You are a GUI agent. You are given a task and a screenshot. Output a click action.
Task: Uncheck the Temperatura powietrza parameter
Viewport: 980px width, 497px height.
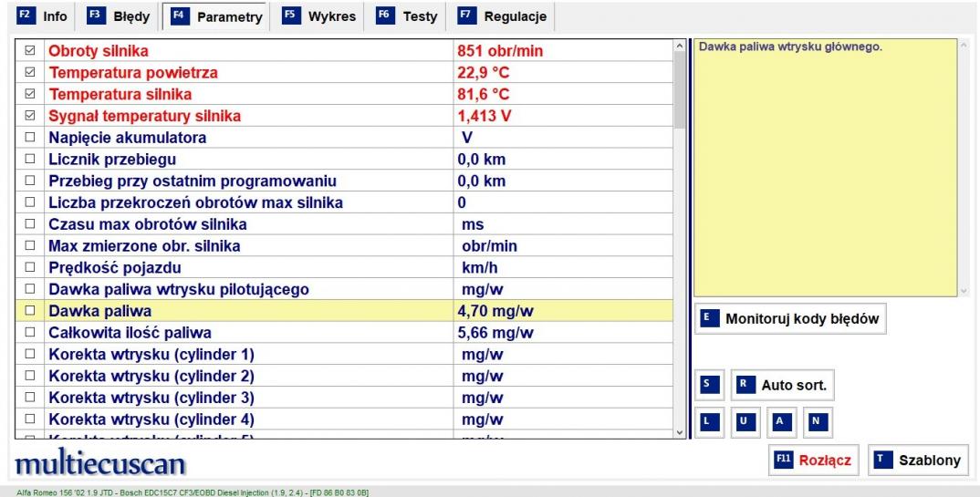(30, 73)
